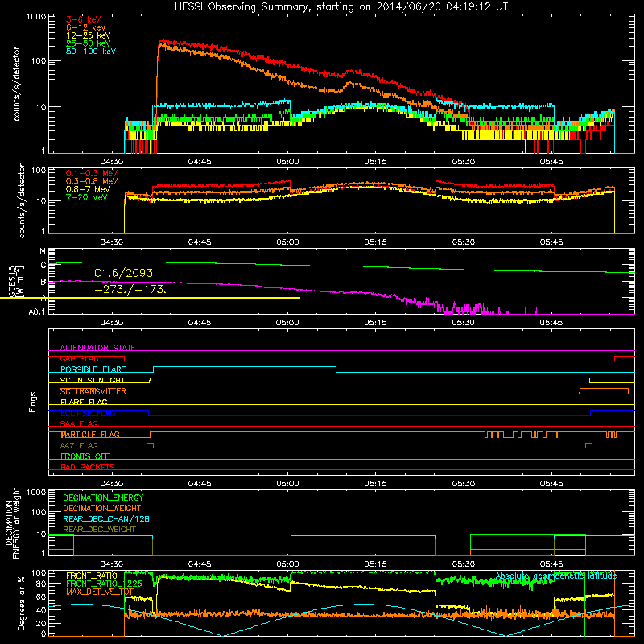Click the SC_TRANSMITTER flag label
This screenshot has height=644, width=644.
[93, 391]
